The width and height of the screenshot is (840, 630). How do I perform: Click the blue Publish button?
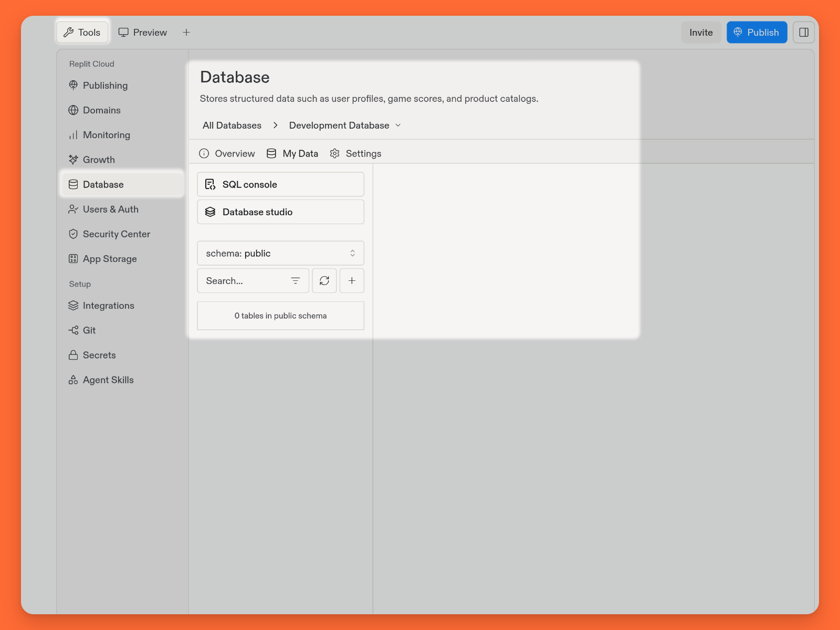click(757, 33)
